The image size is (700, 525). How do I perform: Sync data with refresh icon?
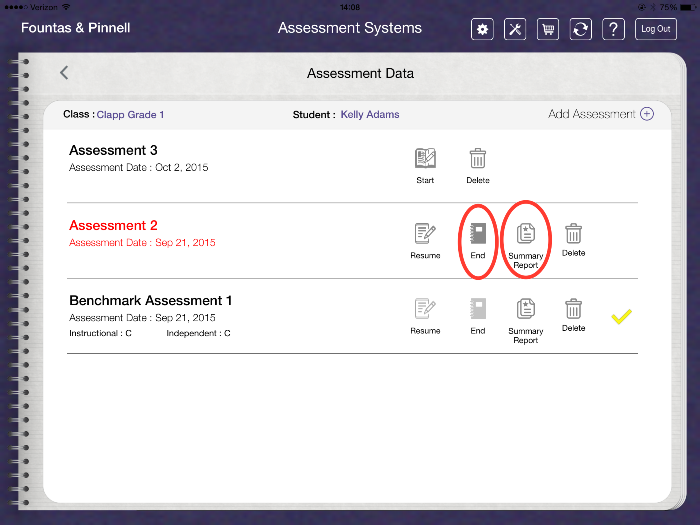(580, 29)
